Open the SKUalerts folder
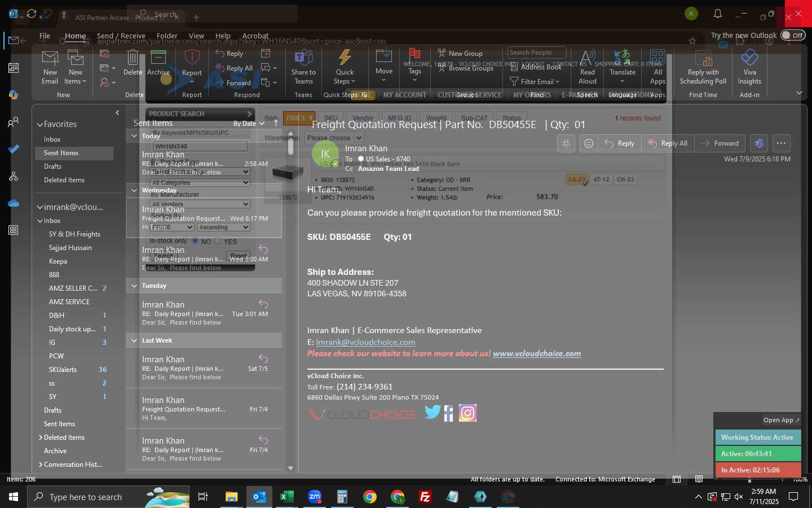Image resolution: width=812 pixels, height=508 pixels. 63,370
